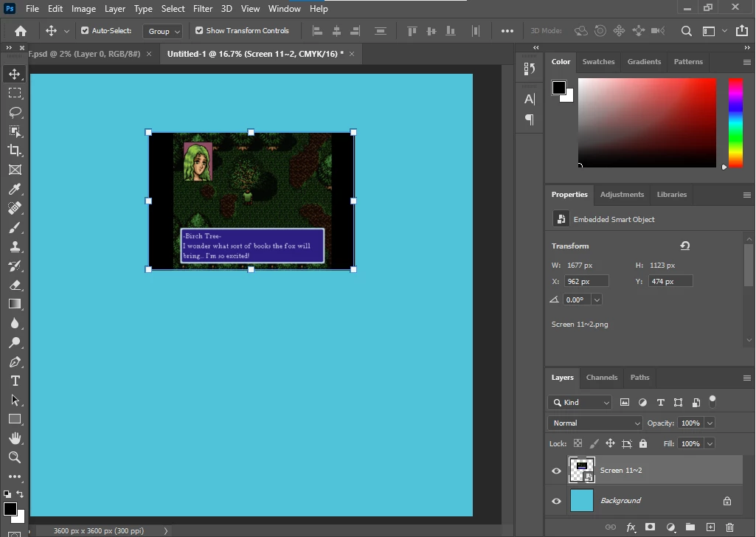
Task: Select the Crop tool
Action: click(15, 150)
